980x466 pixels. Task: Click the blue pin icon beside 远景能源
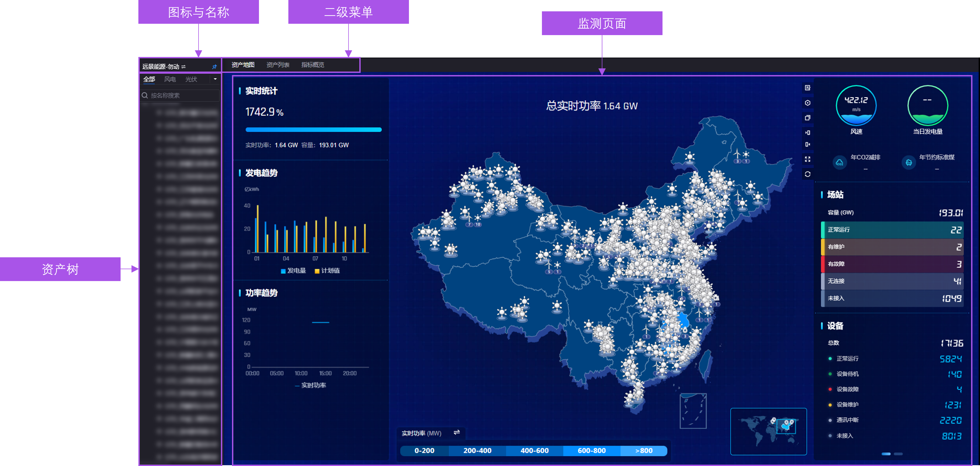tap(214, 67)
